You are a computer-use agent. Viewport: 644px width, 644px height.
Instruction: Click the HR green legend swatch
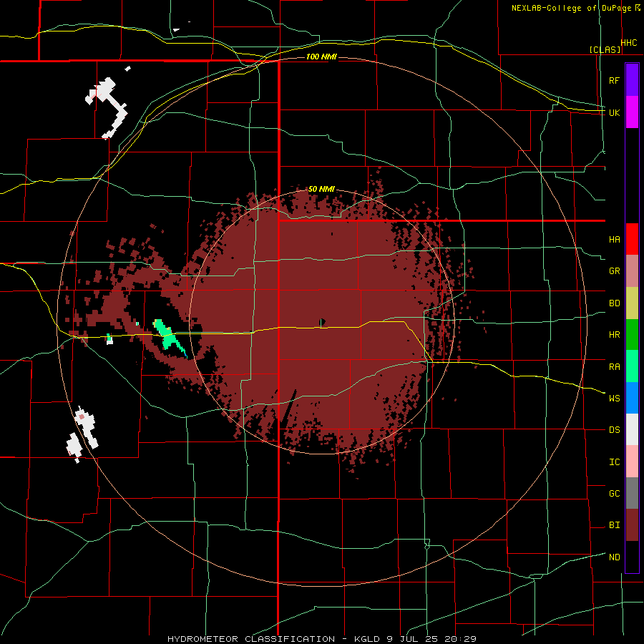tap(632, 334)
